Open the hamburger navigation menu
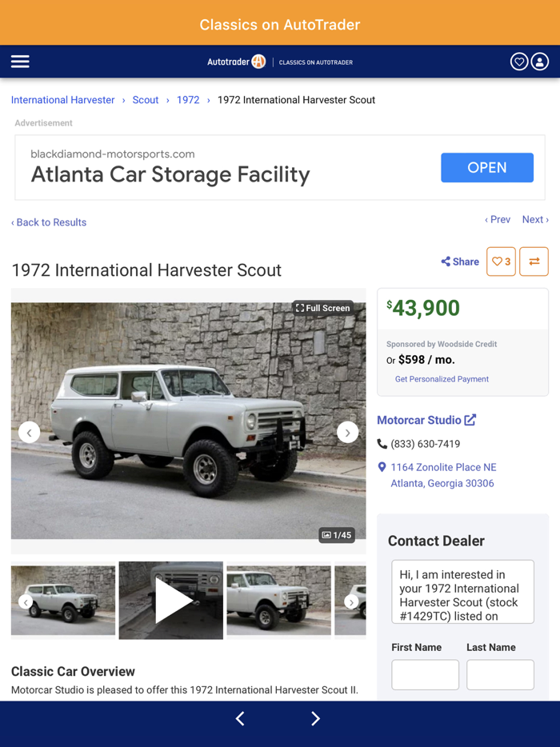 tap(19, 61)
